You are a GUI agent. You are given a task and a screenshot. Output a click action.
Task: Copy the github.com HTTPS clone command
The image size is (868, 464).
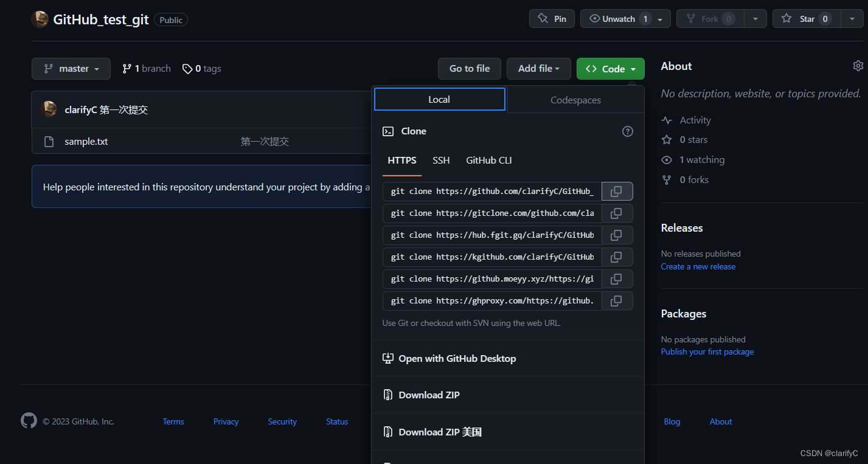(617, 192)
